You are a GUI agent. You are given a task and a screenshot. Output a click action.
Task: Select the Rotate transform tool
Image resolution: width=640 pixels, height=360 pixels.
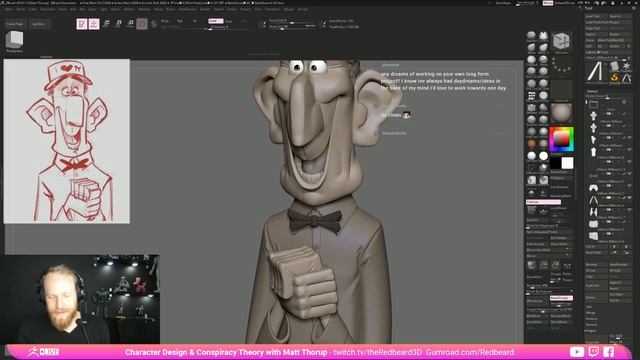pos(130,24)
